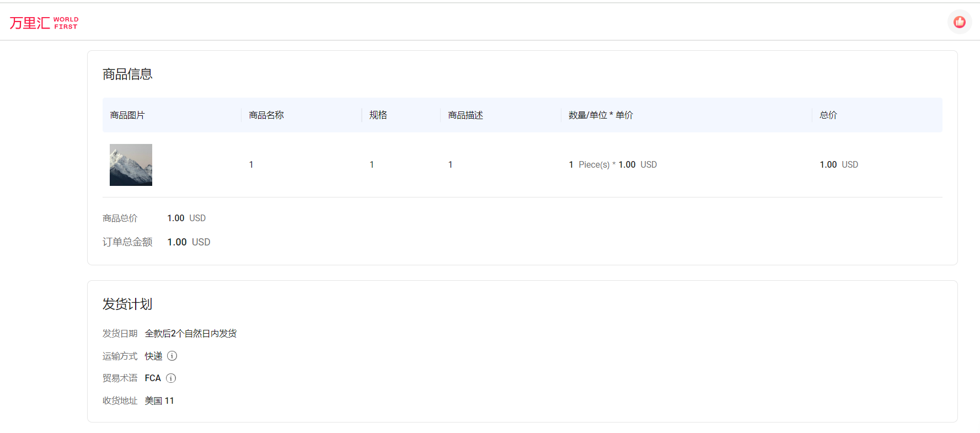
Task: Click the info icon next to FCA
Action: coord(171,378)
